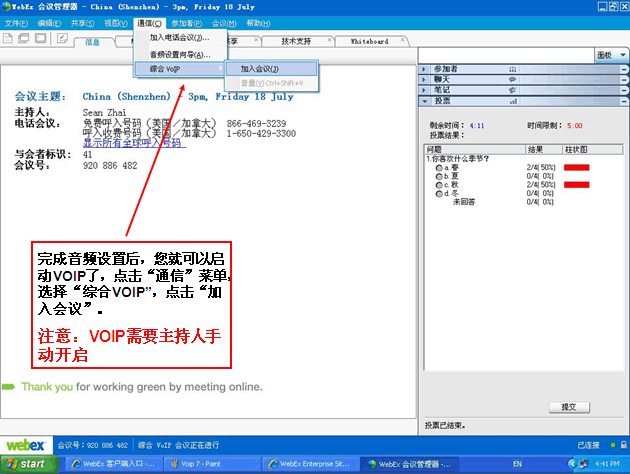Viewport: 630px width, 474px height.
Task: Collapse the 投票 panel
Action: point(425,101)
